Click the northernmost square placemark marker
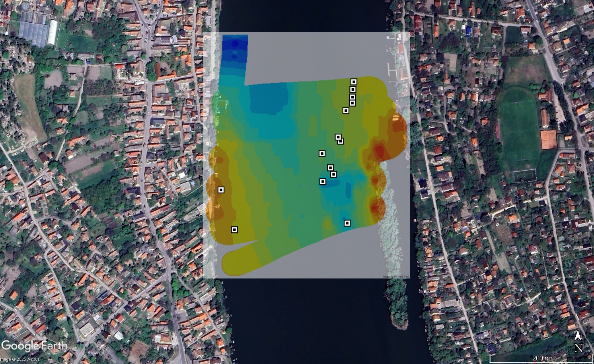The image size is (594, 364). [354, 82]
